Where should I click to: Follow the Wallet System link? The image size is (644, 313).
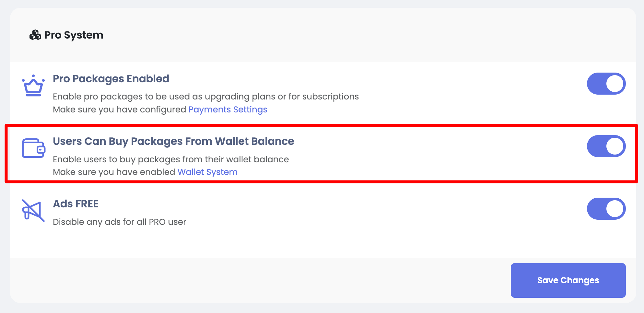point(207,172)
